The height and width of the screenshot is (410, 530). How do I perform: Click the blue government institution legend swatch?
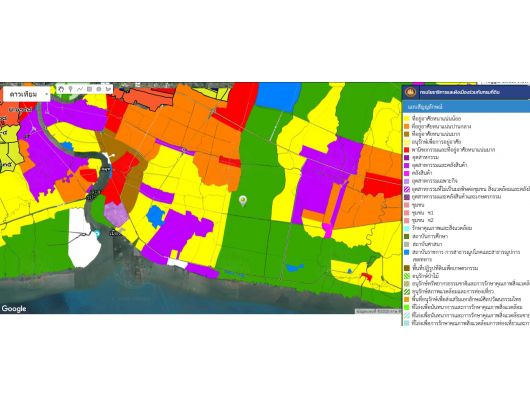click(407, 252)
